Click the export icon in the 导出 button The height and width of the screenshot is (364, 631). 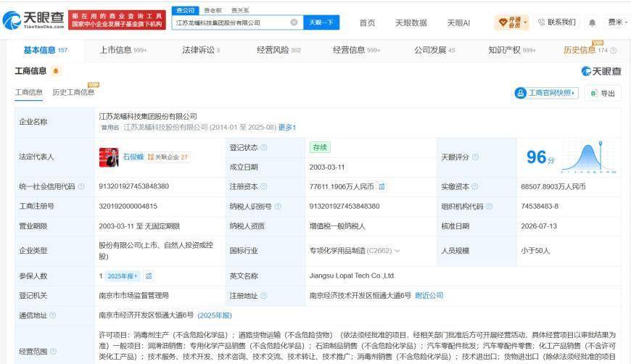point(594,94)
